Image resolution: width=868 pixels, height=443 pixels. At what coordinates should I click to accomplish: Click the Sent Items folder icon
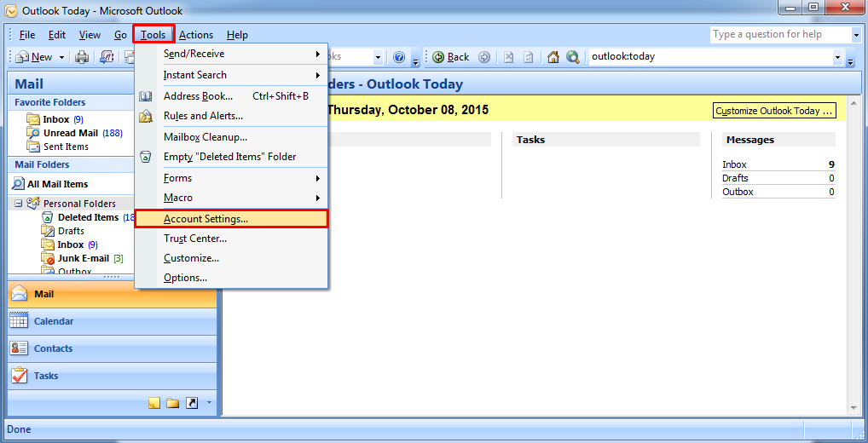tap(33, 147)
